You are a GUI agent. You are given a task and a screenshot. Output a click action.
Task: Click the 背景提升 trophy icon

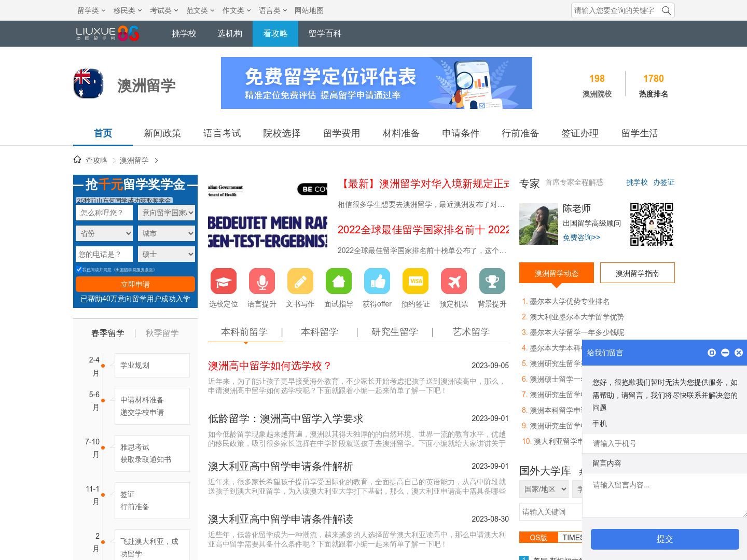point(492,281)
